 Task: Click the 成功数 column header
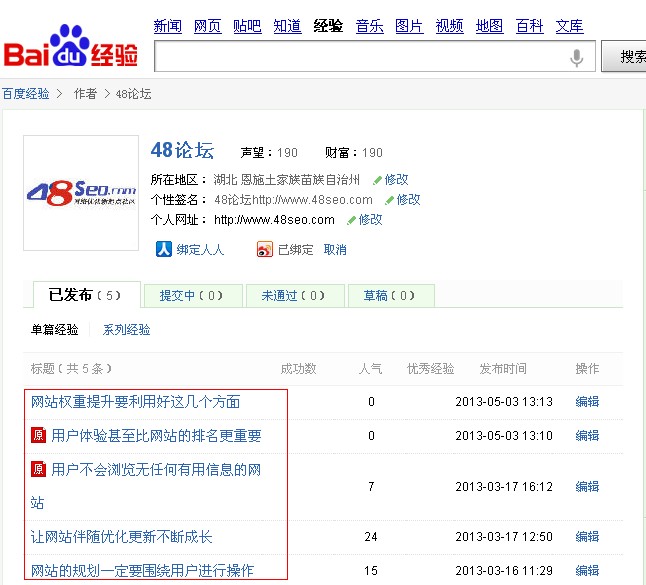click(x=298, y=368)
